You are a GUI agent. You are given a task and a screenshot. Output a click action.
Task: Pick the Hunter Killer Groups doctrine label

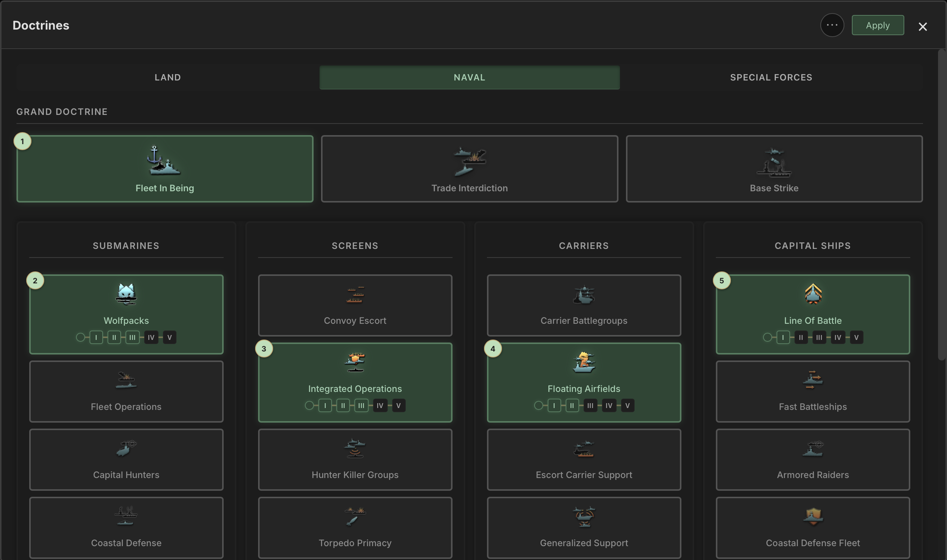tap(355, 475)
